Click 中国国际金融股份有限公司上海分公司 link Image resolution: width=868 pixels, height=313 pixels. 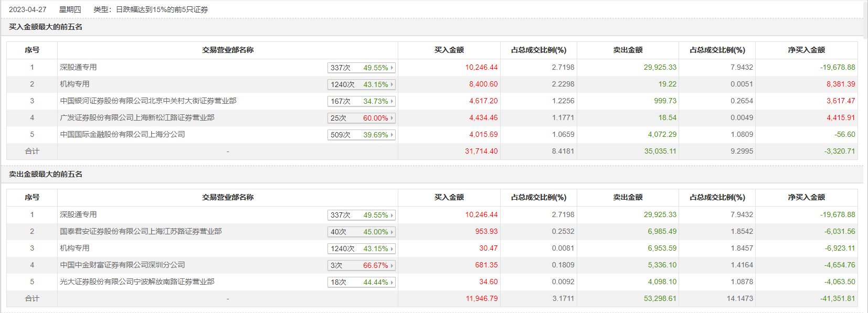(122, 134)
